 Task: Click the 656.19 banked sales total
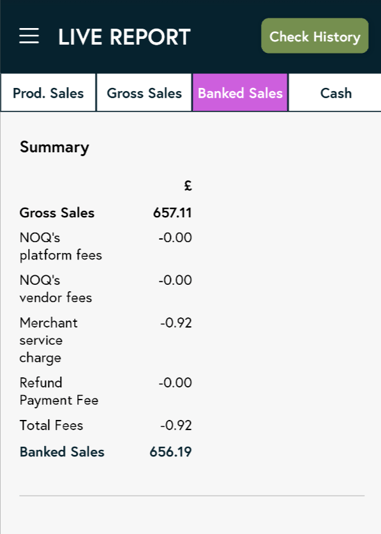click(171, 452)
